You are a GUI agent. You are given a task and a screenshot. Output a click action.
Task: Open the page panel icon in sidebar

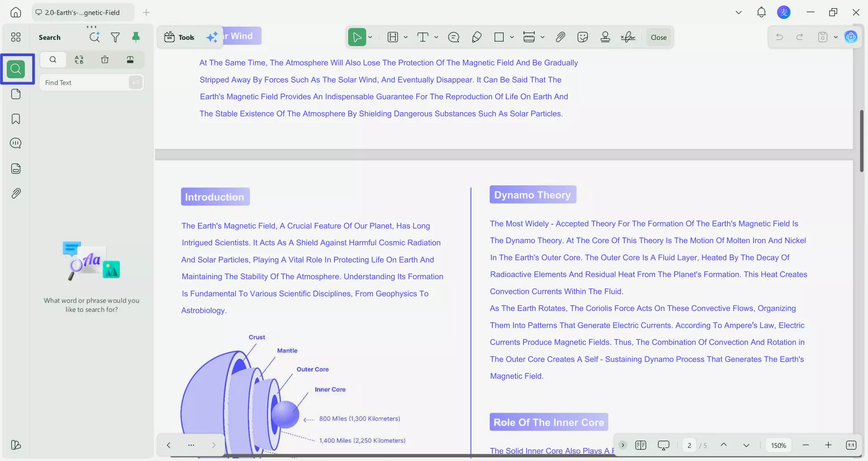pyautogui.click(x=16, y=94)
